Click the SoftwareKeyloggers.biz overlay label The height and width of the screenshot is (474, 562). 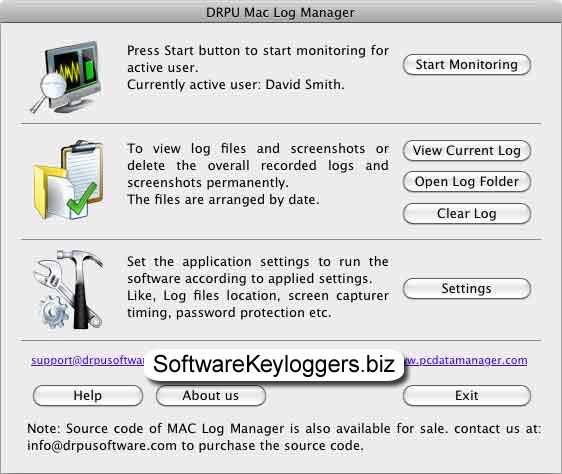[x=274, y=365]
